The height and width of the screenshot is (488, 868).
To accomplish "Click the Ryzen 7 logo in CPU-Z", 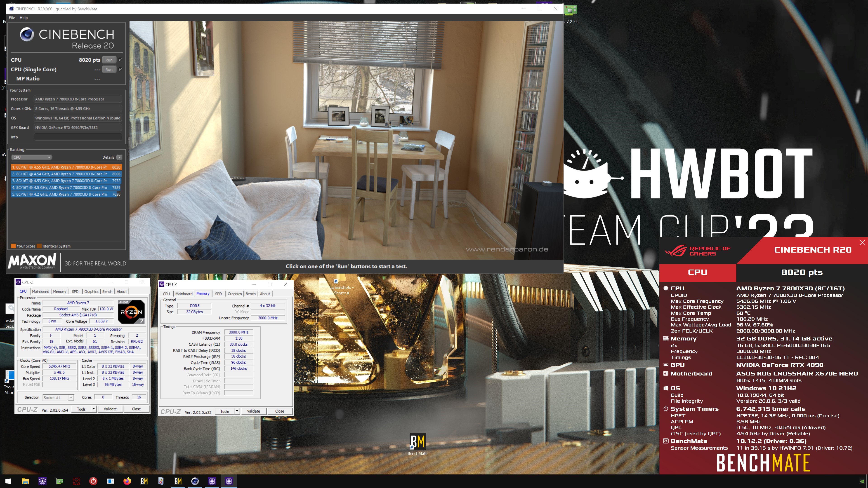I will click(131, 312).
